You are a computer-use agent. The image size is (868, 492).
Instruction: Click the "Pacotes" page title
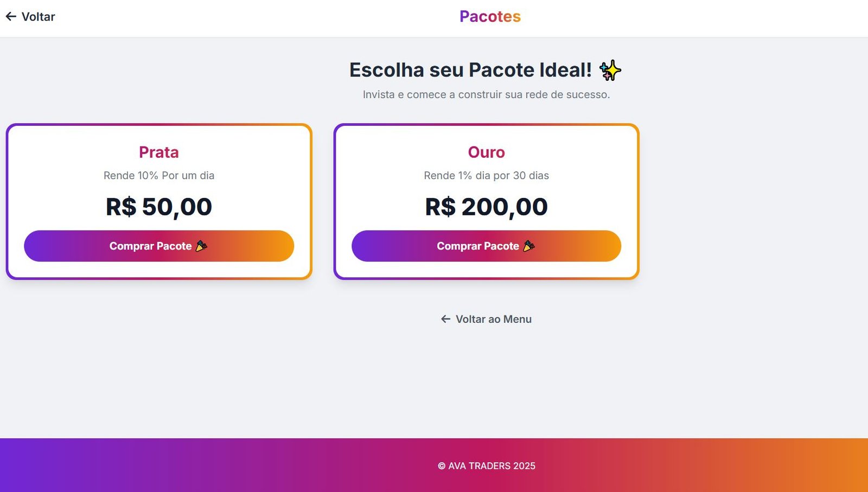tap(490, 16)
